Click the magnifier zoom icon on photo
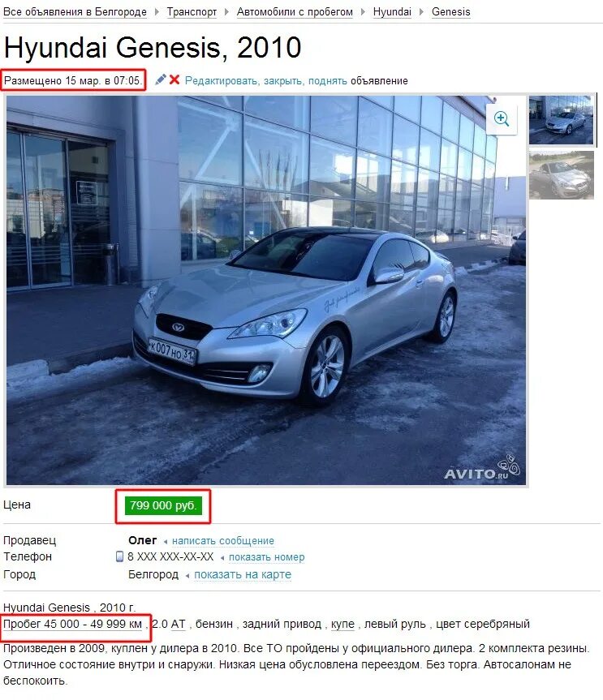Viewport: 603px width, 700px height. tap(502, 118)
